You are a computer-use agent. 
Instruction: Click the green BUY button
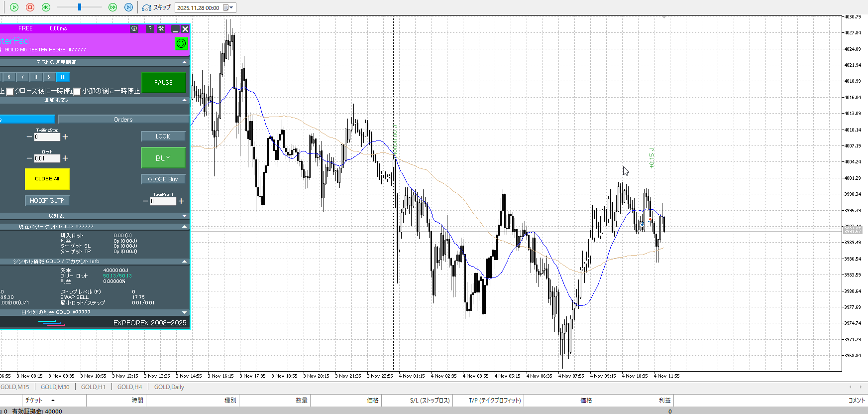click(x=163, y=158)
